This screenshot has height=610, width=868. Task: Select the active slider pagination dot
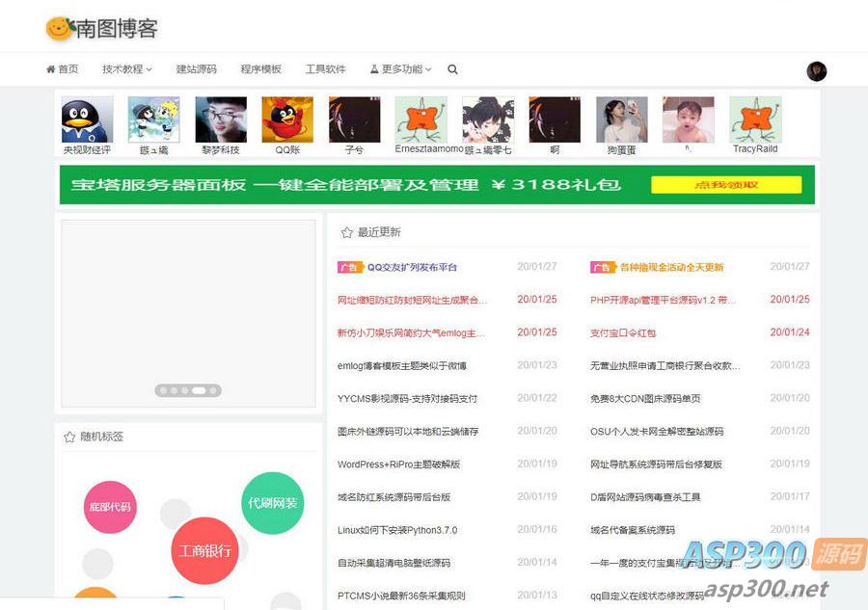[198, 390]
